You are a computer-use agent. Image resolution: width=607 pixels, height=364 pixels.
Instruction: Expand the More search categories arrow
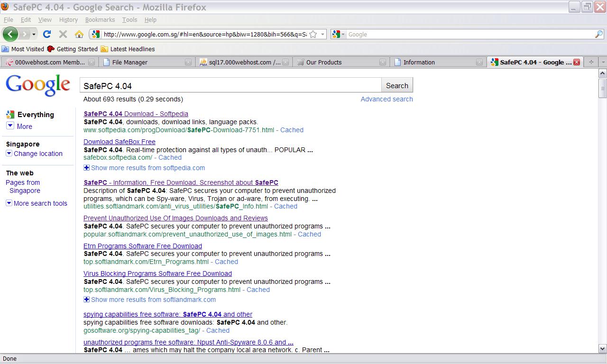tap(10, 126)
